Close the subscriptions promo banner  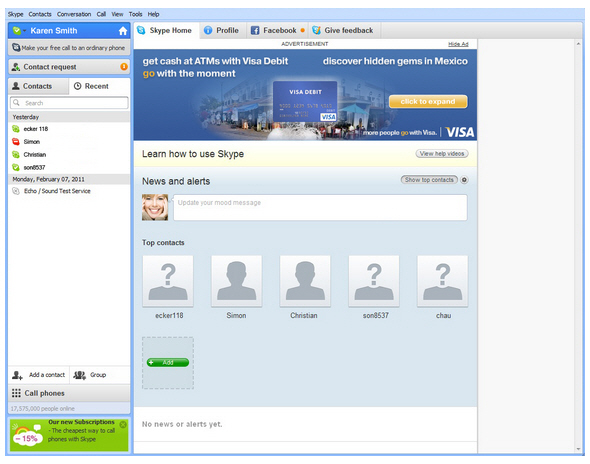tap(123, 425)
